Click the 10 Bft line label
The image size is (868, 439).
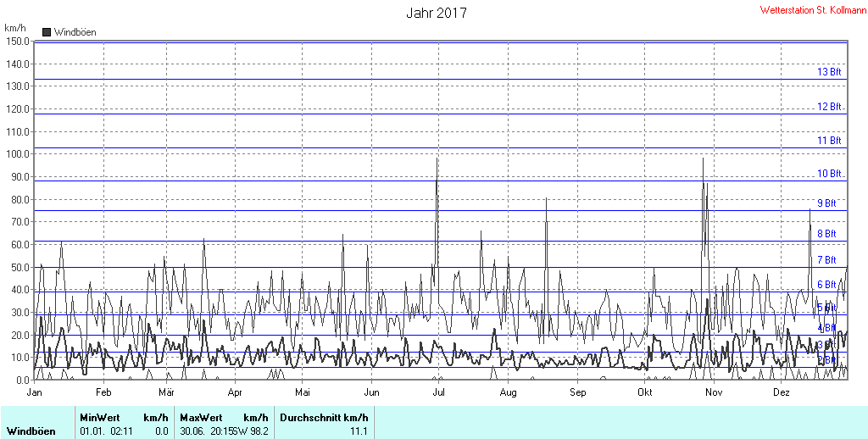(x=829, y=173)
